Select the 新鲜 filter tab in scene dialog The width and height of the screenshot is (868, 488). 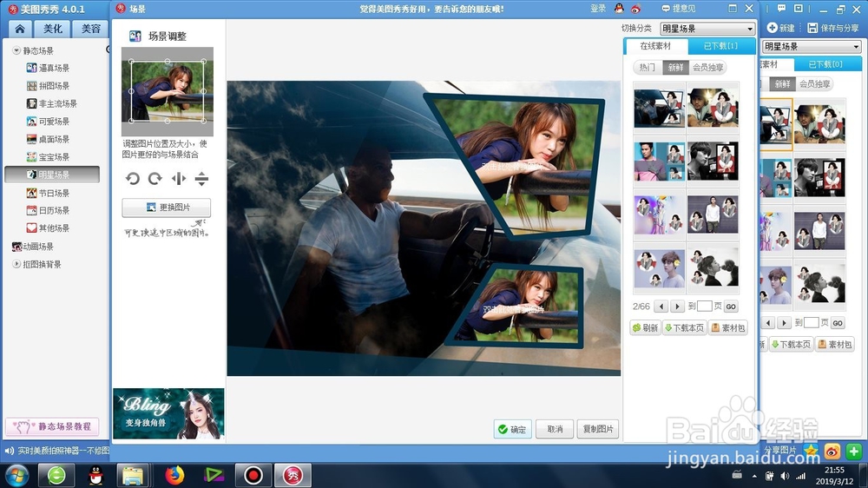675,68
